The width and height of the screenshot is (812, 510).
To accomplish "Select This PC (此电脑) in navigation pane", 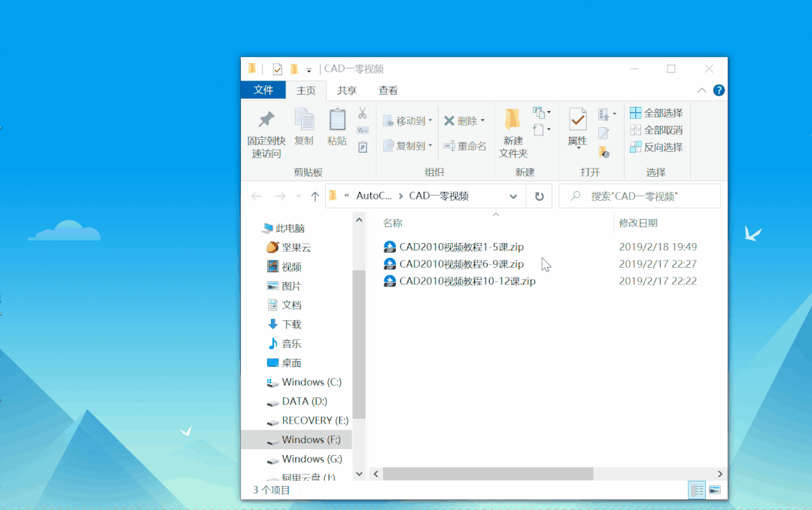I will [x=284, y=229].
